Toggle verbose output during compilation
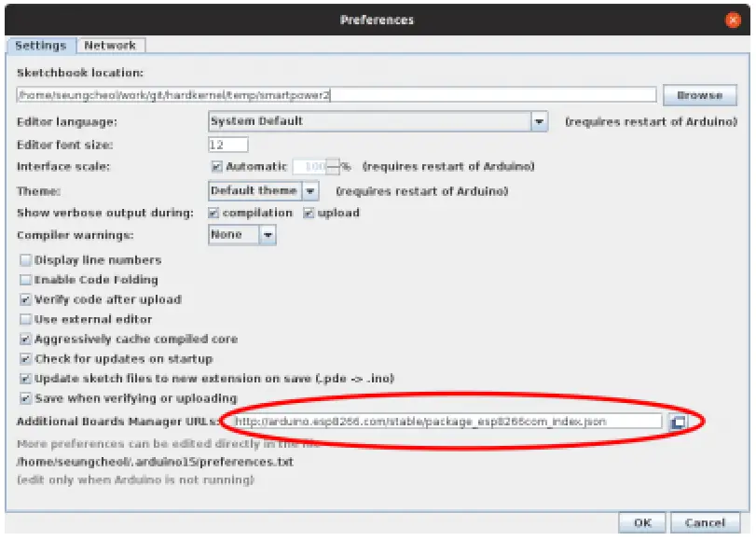 [x=213, y=213]
